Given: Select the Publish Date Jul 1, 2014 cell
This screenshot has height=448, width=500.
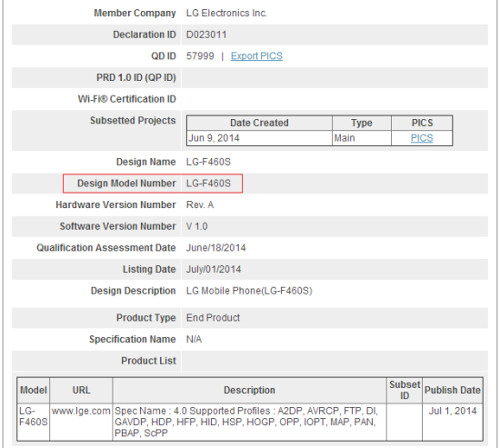Looking at the screenshot, I should [x=452, y=422].
